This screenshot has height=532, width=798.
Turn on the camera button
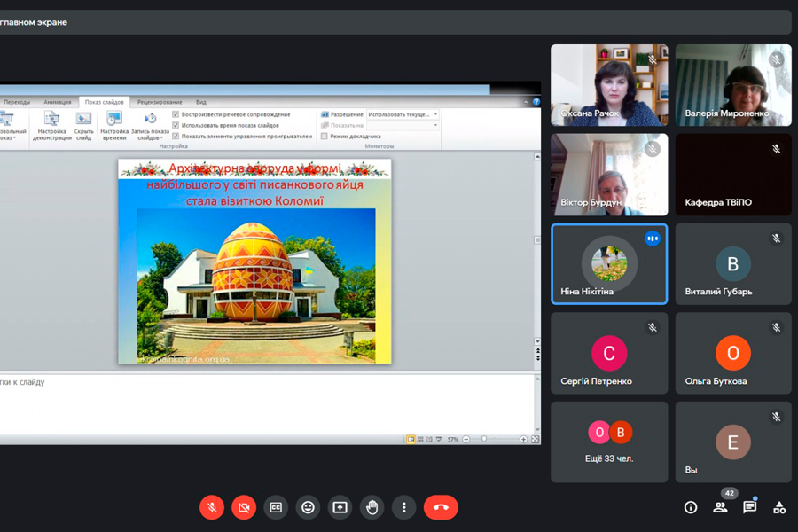pyautogui.click(x=244, y=507)
